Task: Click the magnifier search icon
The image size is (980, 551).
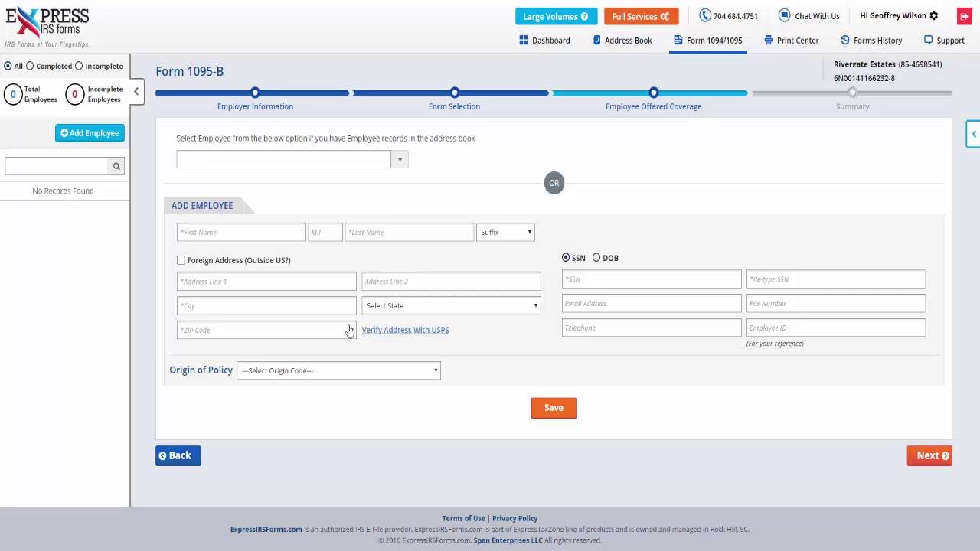Action: click(x=116, y=166)
